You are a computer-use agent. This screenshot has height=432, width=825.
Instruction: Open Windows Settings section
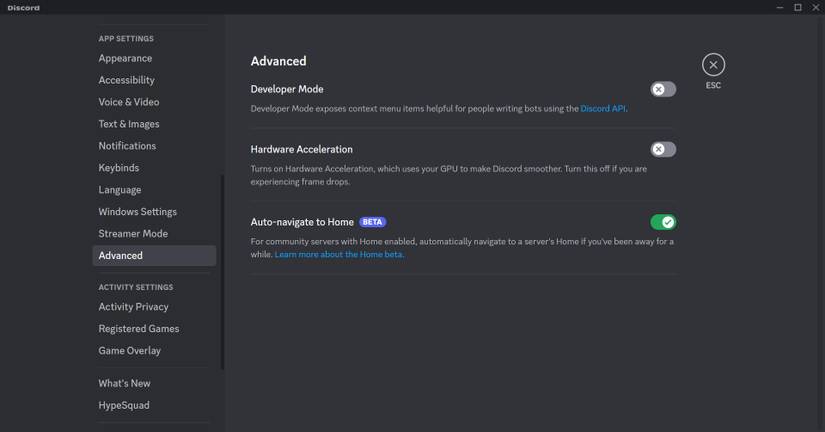click(x=137, y=212)
